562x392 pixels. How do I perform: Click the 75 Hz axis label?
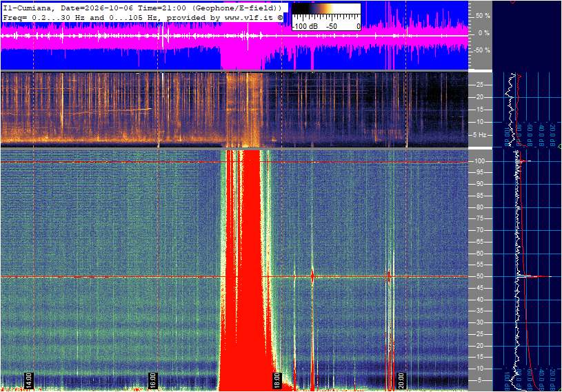479,218
